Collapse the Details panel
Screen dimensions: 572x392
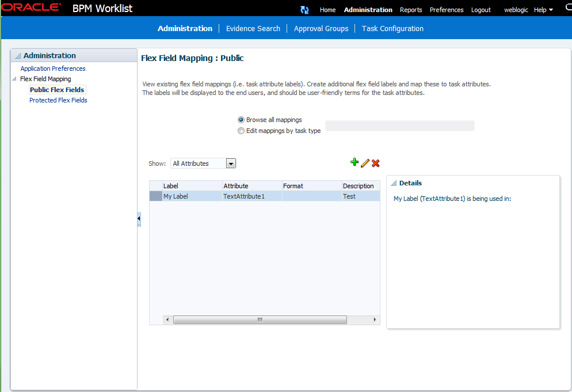pos(394,183)
